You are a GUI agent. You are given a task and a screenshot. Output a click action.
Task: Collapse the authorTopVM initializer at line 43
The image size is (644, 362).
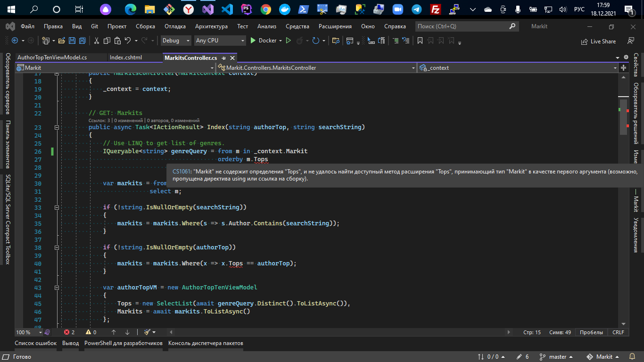(57, 288)
